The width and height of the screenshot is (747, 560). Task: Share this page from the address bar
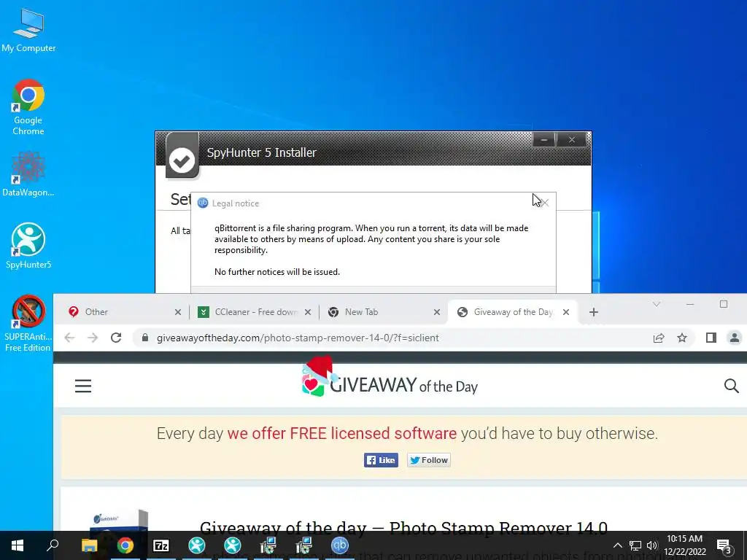659,338
